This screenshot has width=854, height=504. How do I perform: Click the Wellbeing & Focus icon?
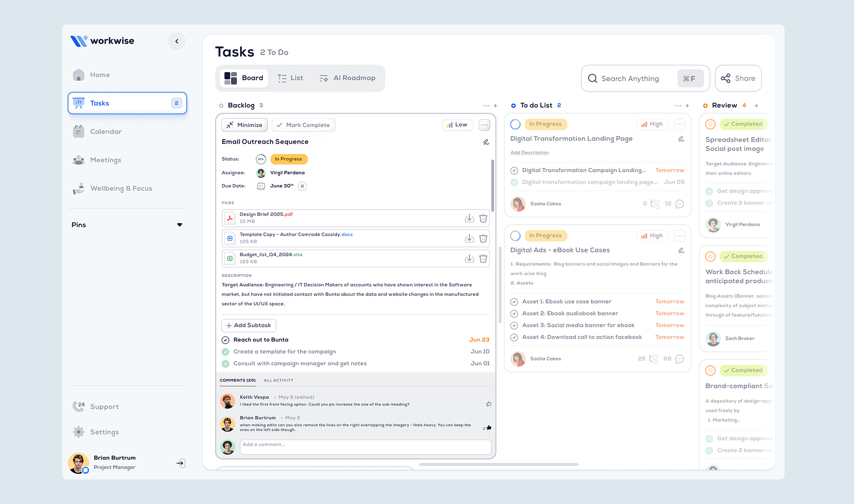[x=78, y=188]
